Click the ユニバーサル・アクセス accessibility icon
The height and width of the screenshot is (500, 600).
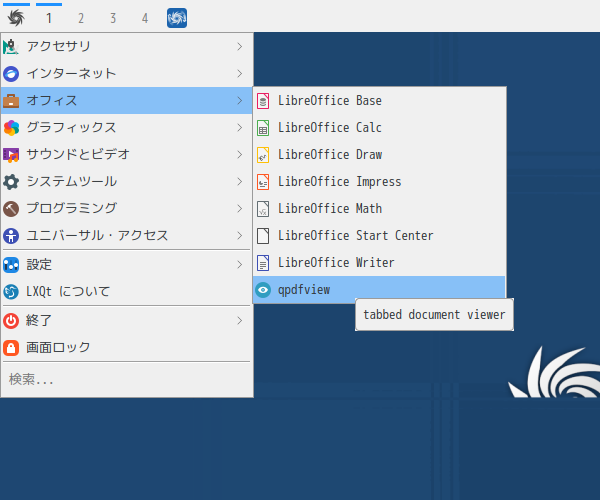(11, 236)
